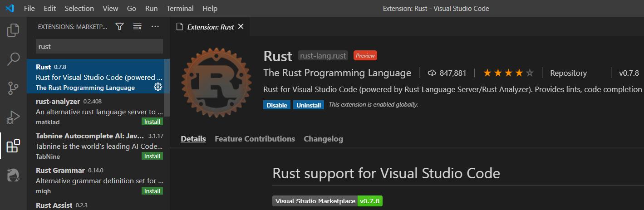Open the Go menu
The image size is (644, 210).
pyautogui.click(x=132, y=8)
